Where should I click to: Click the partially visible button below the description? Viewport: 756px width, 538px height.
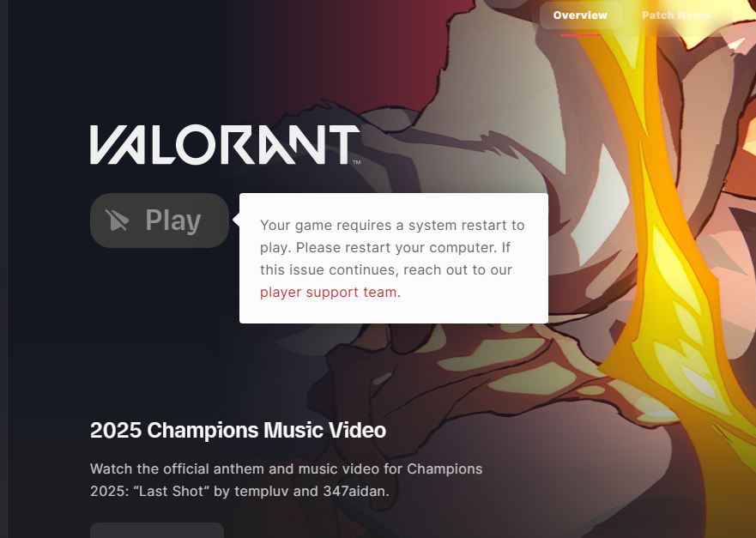[157, 530]
